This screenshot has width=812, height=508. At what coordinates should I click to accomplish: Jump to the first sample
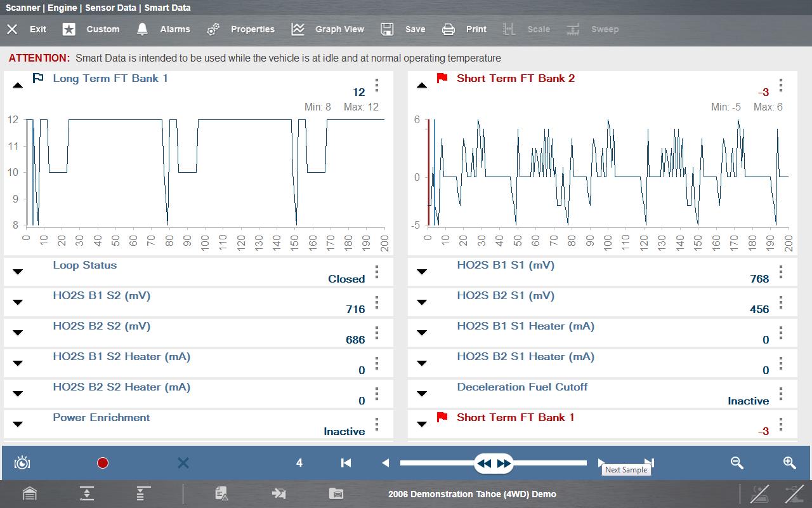[x=346, y=463]
